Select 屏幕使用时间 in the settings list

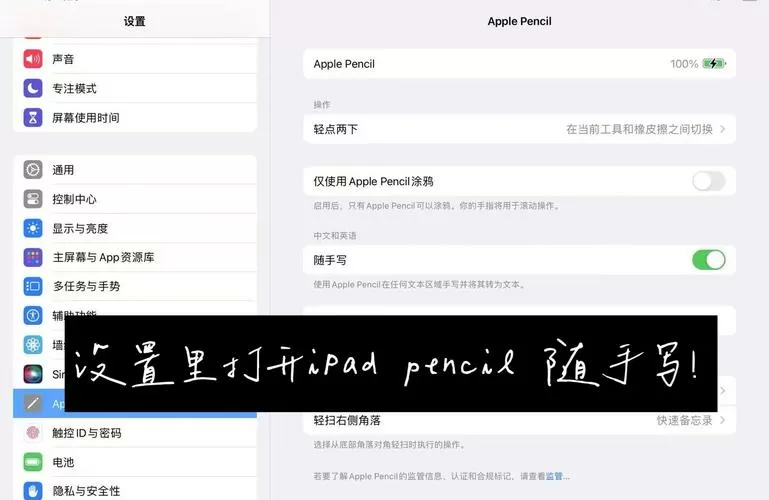(135, 118)
